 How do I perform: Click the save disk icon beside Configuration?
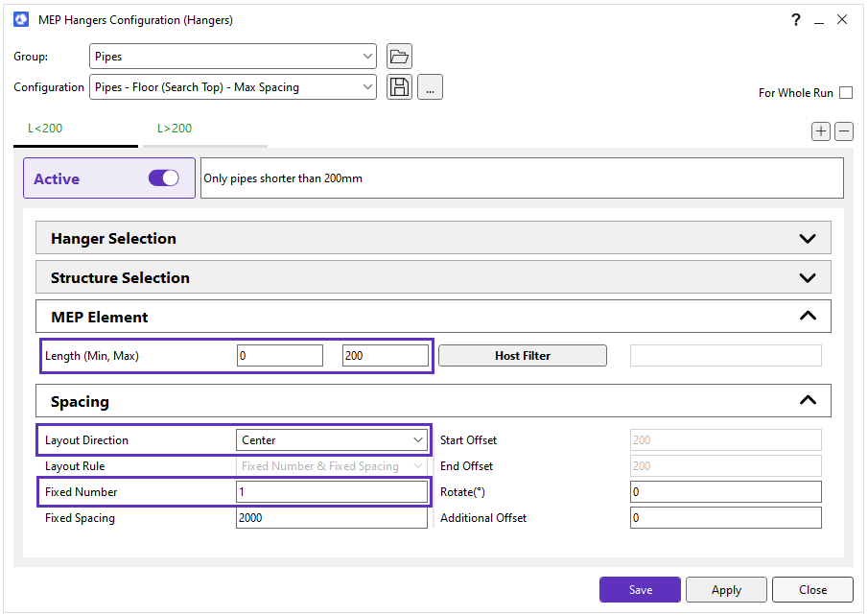coord(399,87)
